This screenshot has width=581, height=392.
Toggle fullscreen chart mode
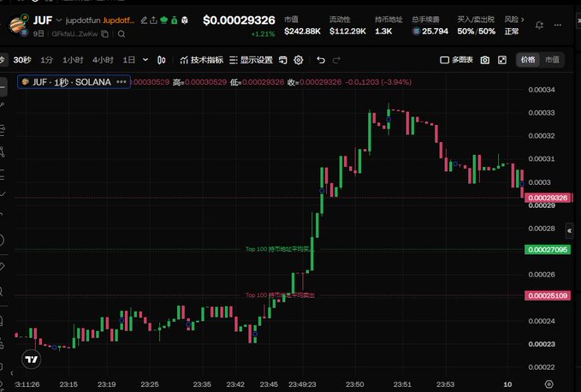coord(502,60)
